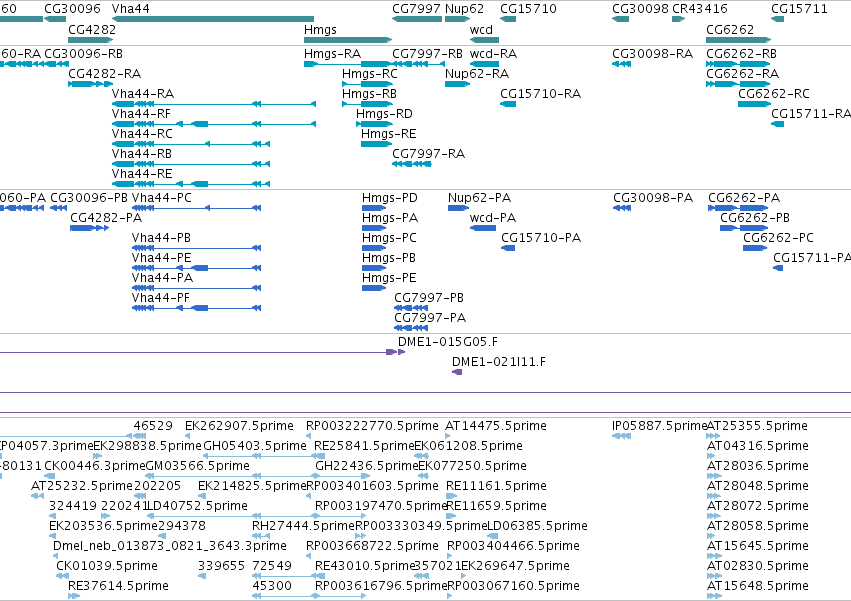Select EST EK262907.5prime
Image resolution: width=851 pixels, height=601 pixels.
pyautogui.click(x=188, y=436)
